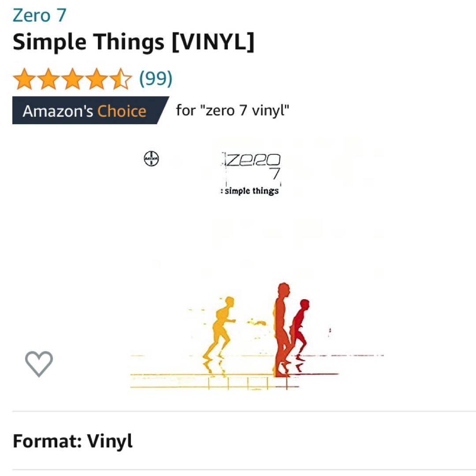Click the tall orange figure on the cover

pyautogui.click(x=283, y=330)
